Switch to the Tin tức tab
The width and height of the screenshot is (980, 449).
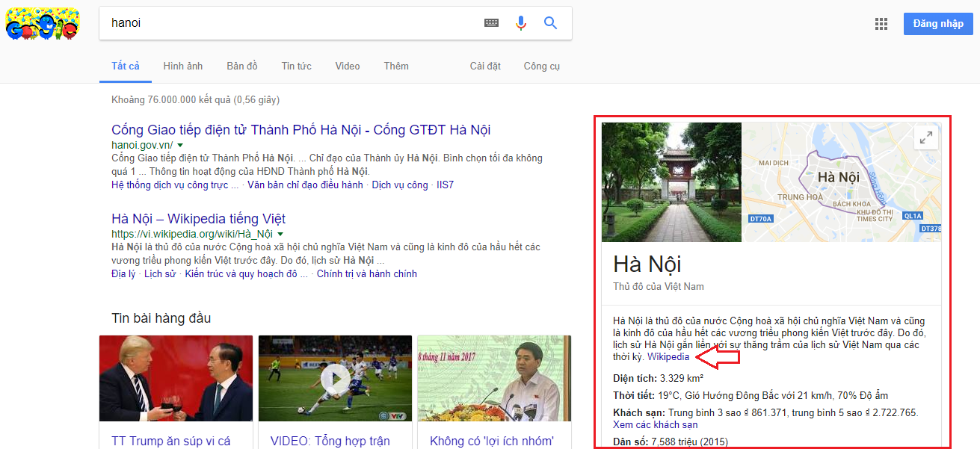tap(296, 66)
